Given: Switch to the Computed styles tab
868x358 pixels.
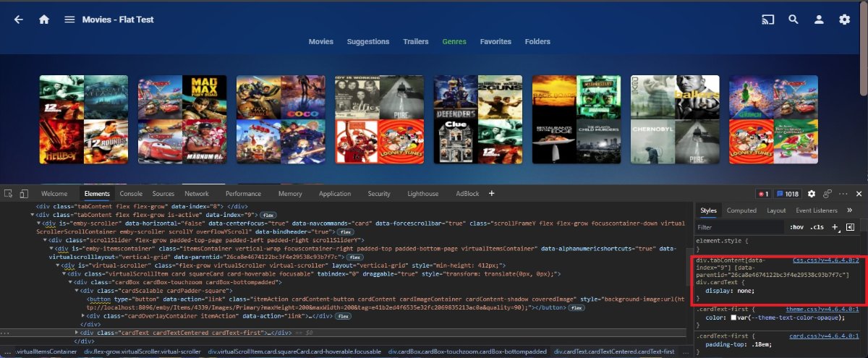Looking at the screenshot, I should [x=741, y=210].
